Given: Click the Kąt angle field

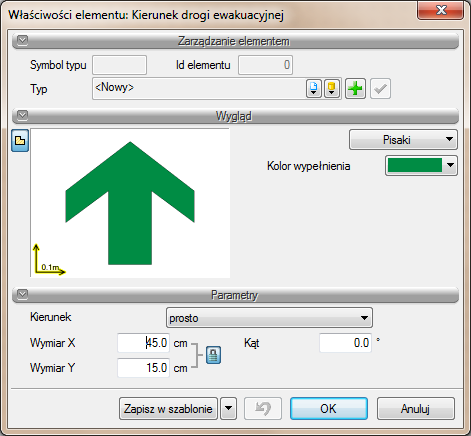Looking at the screenshot, I should [x=345, y=343].
